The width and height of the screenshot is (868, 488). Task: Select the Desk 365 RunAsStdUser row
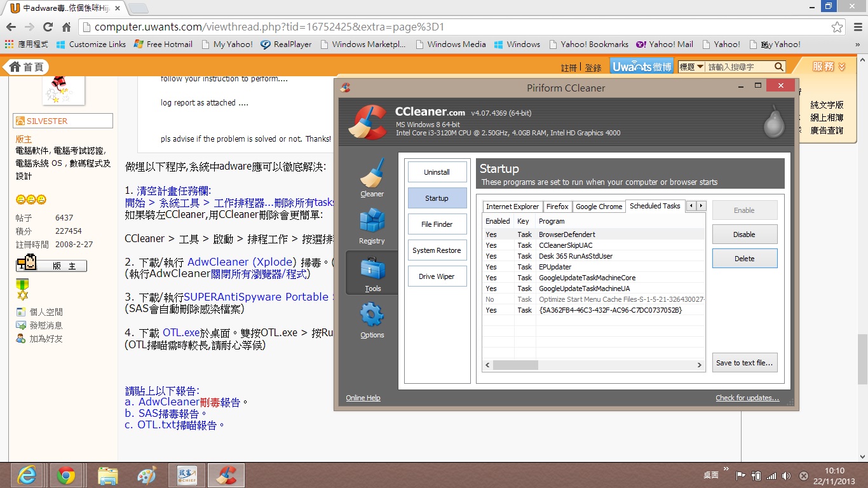(x=593, y=256)
